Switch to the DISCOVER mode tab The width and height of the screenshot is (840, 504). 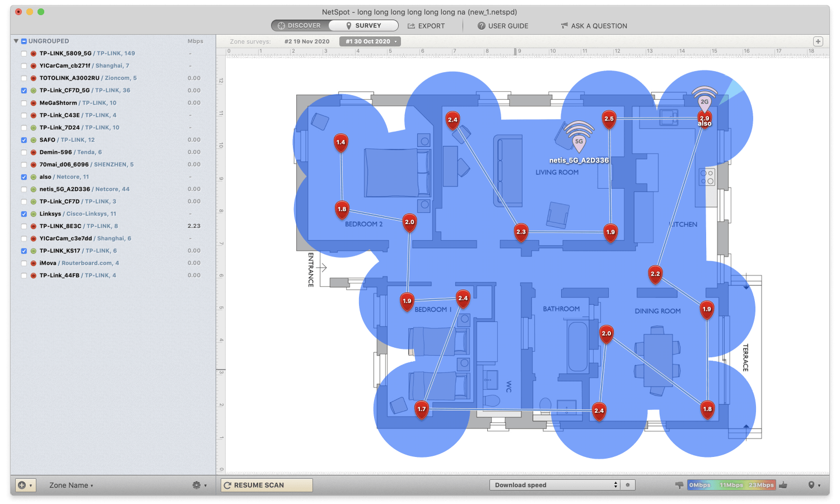tap(300, 26)
